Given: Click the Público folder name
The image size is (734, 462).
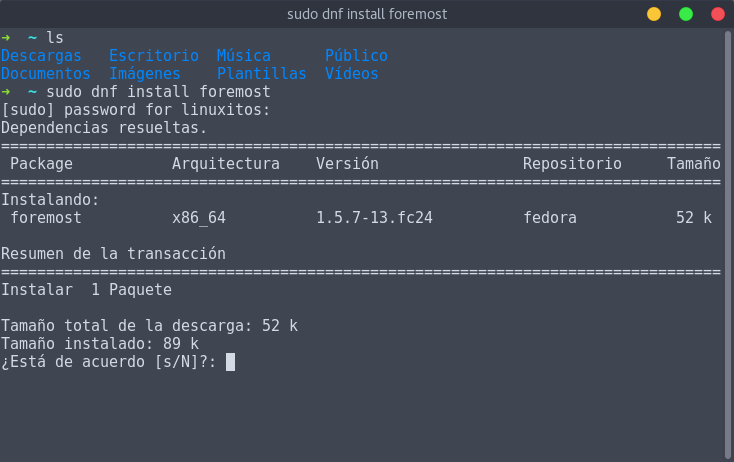Looking at the screenshot, I should (x=356, y=56).
